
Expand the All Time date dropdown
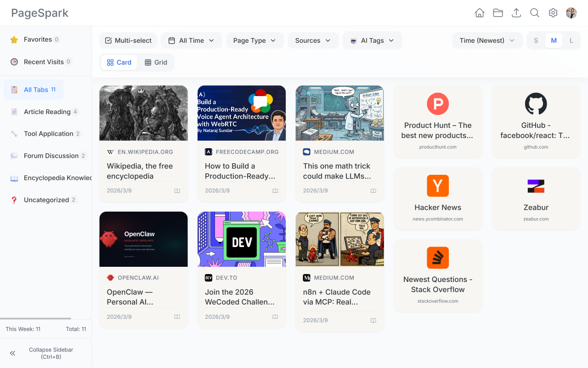point(192,40)
